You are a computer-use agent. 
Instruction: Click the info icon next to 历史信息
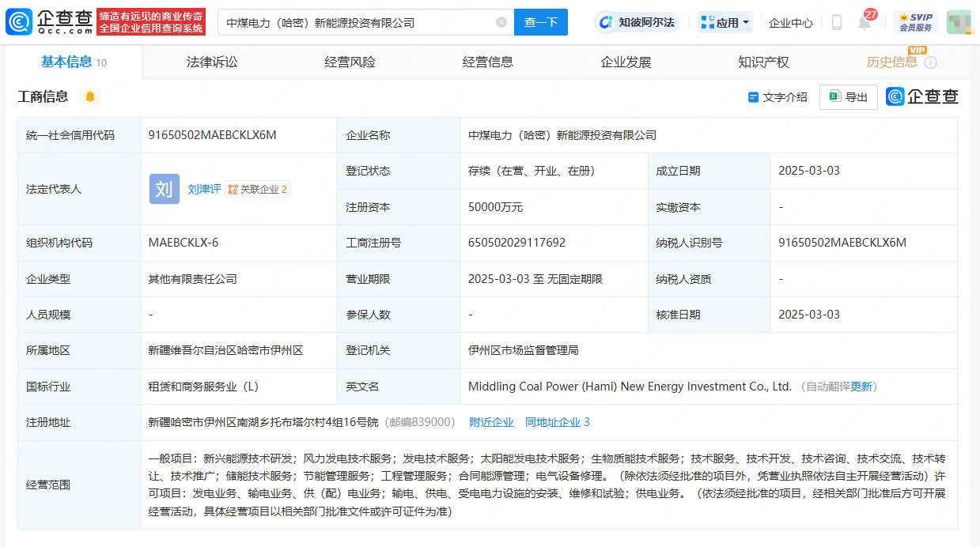coord(930,62)
